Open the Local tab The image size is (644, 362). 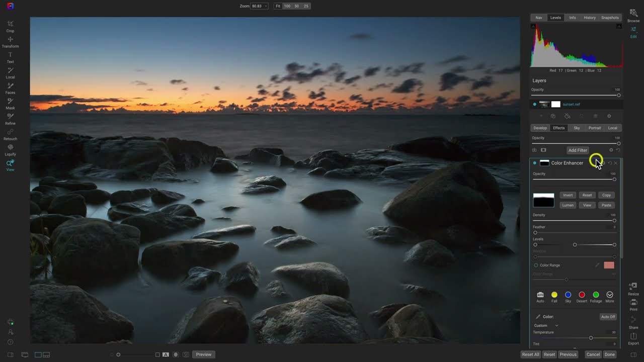pos(612,128)
